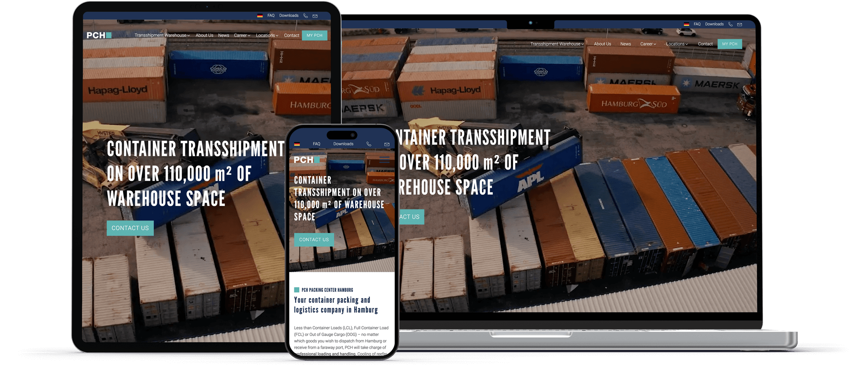
Task: Tap the phone call icon on the phone
Action: pos(369,144)
